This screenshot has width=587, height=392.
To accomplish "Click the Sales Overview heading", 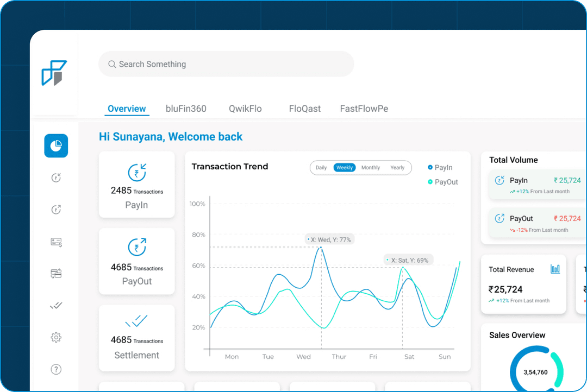I will [x=517, y=335].
